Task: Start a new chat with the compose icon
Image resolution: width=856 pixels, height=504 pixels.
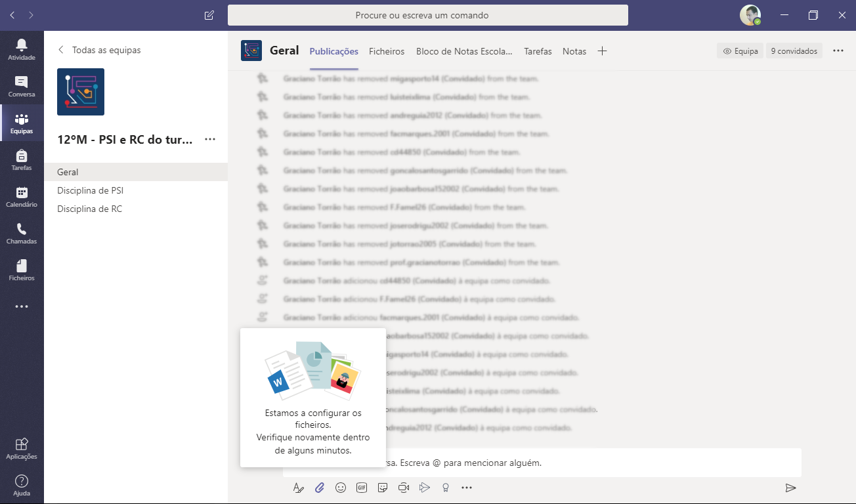Action: pyautogui.click(x=208, y=14)
